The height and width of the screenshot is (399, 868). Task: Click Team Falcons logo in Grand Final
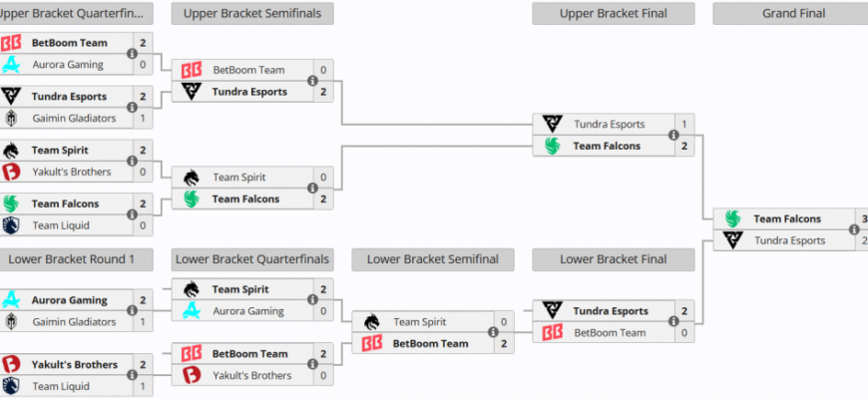(x=733, y=218)
